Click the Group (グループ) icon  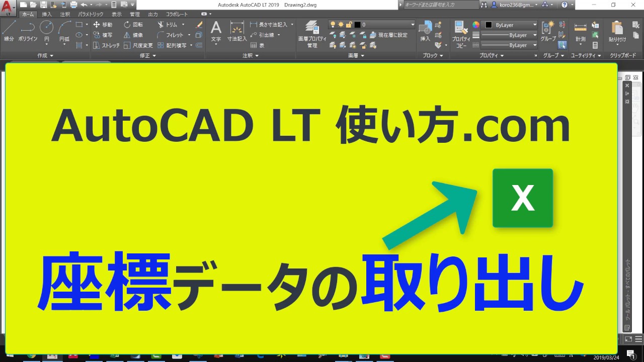(x=548, y=31)
